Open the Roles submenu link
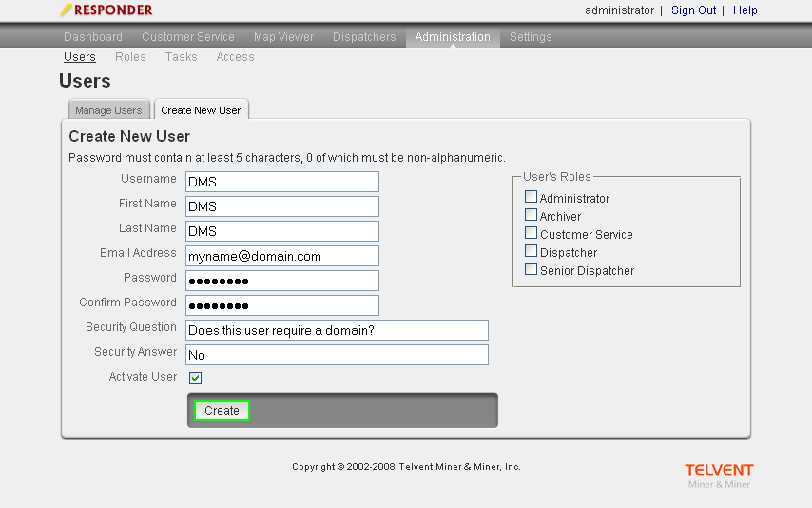The image size is (812, 508). pyautogui.click(x=130, y=57)
